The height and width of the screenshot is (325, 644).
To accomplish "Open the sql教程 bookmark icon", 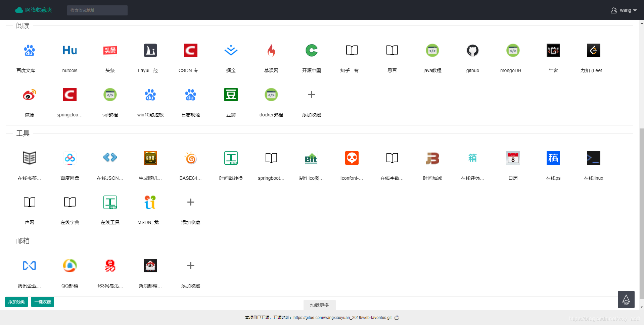I will click(x=110, y=95).
